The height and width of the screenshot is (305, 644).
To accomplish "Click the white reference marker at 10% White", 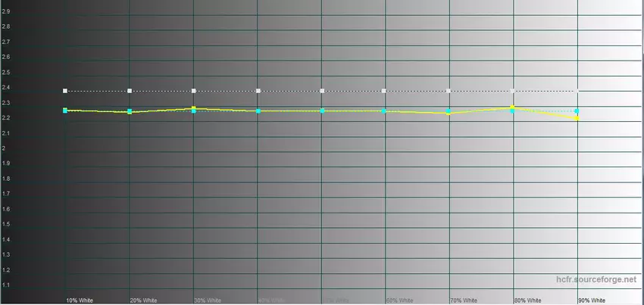I will pyautogui.click(x=65, y=91).
